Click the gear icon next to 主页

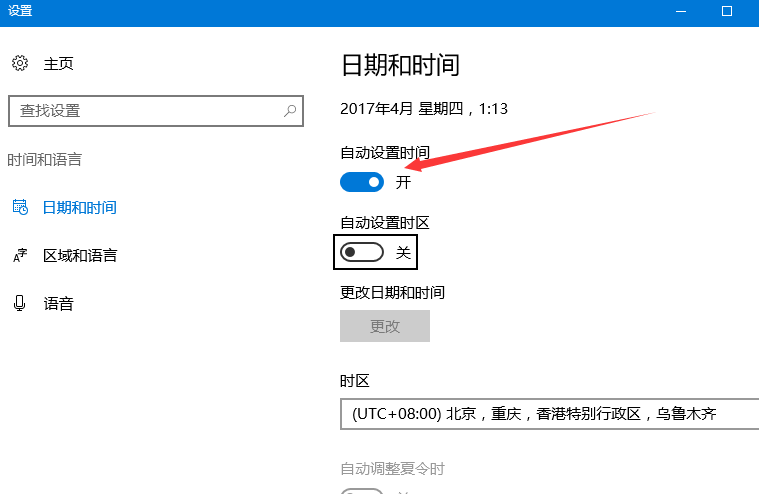point(20,64)
